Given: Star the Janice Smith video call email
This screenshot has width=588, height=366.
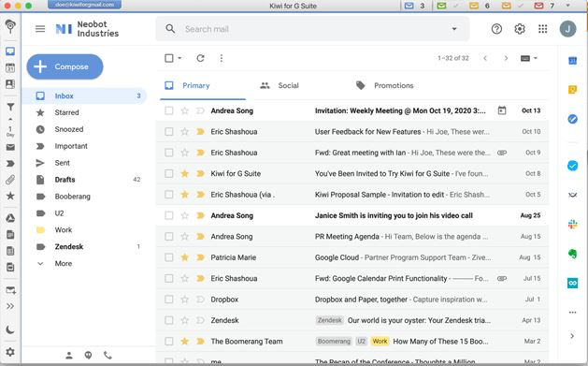Looking at the screenshot, I should tap(184, 215).
